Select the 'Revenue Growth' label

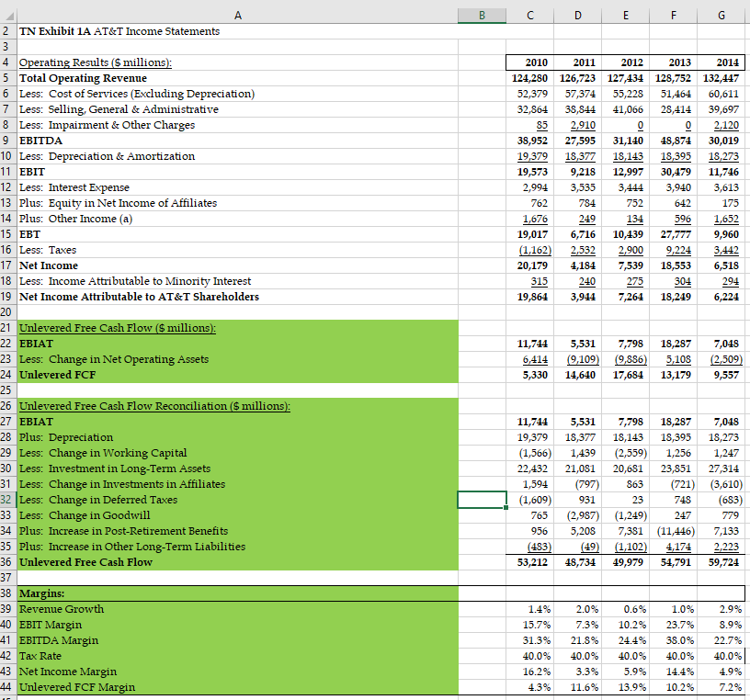62,609
